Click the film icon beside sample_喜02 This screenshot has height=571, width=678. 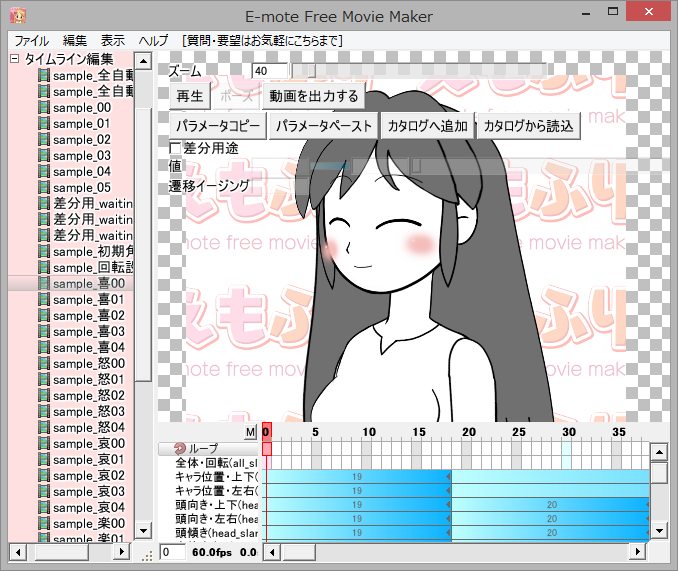click(x=44, y=316)
